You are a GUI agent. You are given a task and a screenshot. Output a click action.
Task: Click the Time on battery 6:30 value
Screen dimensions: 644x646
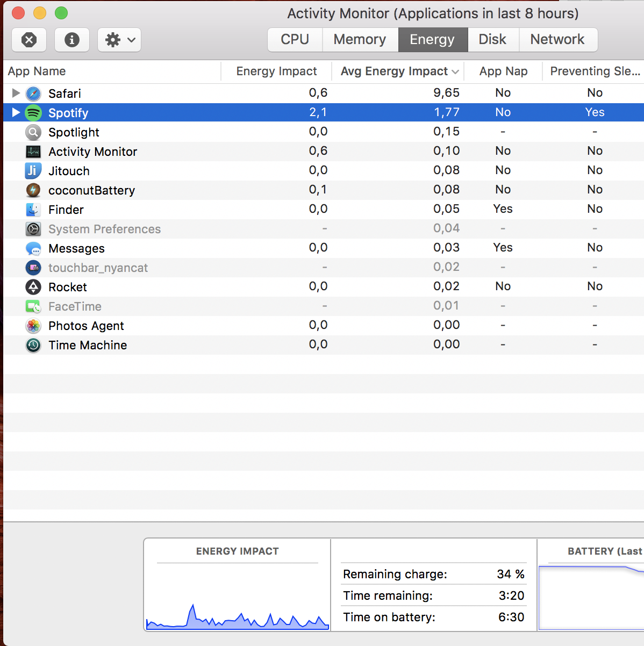(511, 617)
